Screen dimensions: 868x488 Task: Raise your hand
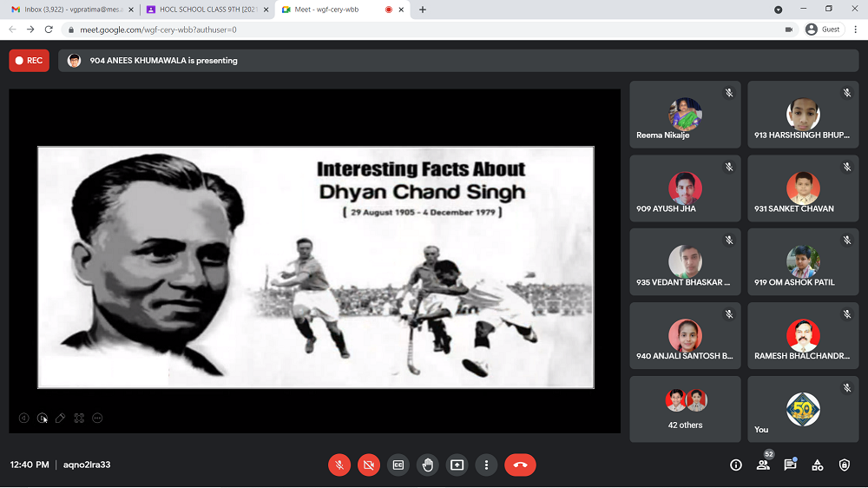coord(428,465)
